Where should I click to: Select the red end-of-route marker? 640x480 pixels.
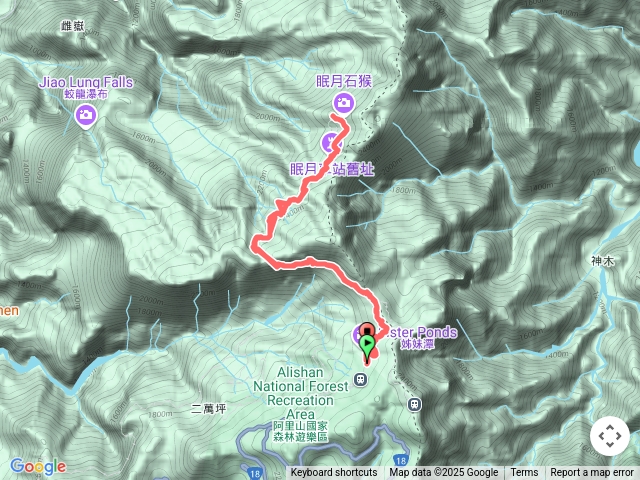point(367,329)
